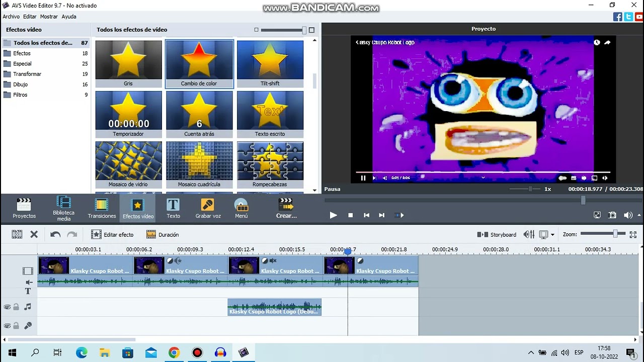Open the Grabar voz recorder
Image resolution: width=644 pixels, height=362 pixels.
tap(208, 208)
